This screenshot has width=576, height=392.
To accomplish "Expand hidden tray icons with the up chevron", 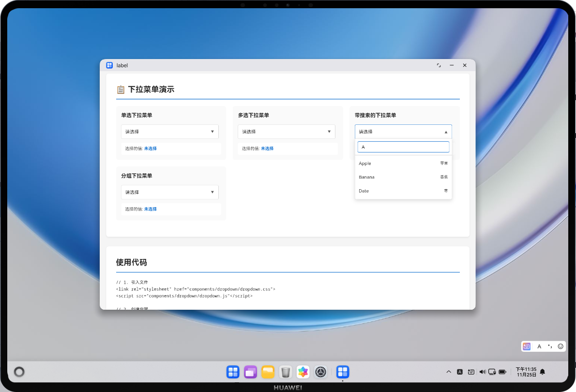I will click(449, 372).
